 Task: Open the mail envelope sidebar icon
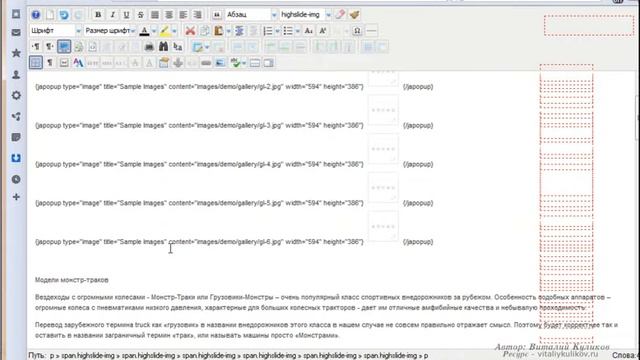[16, 32]
